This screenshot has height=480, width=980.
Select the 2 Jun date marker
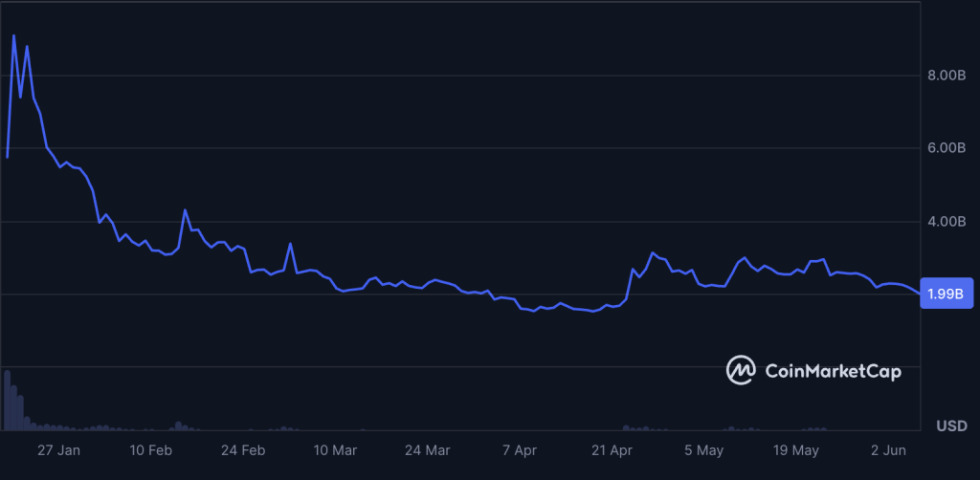[x=888, y=450]
